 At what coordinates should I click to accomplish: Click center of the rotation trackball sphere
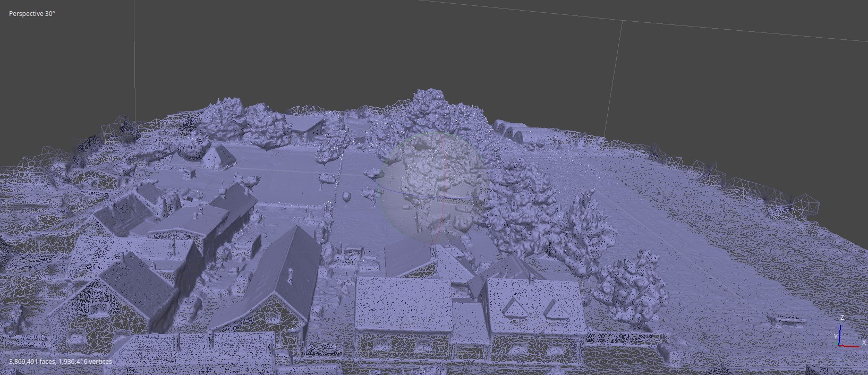pos(433,189)
